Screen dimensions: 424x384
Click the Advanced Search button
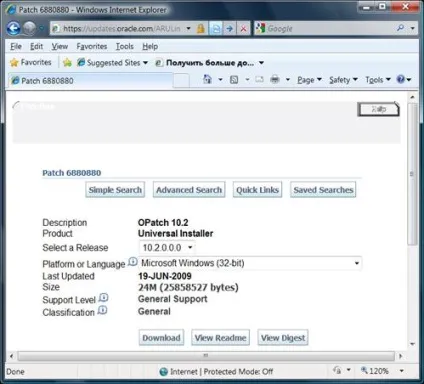pyautogui.click(x=189, y=190)
